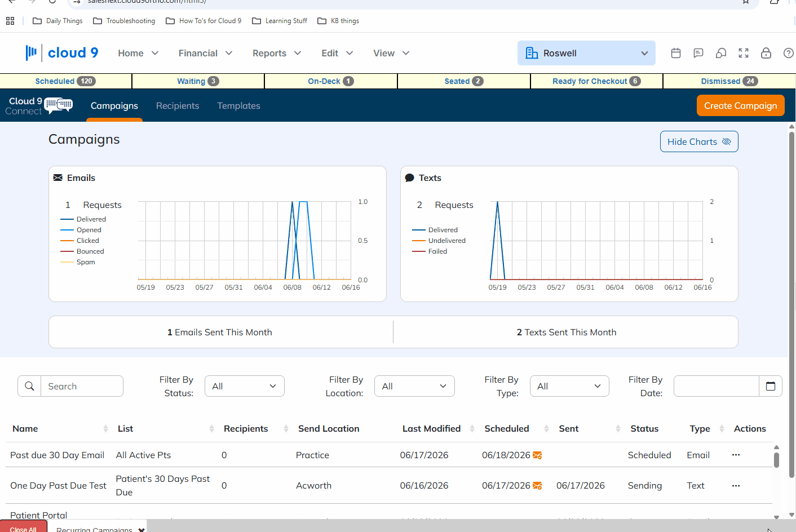
Task: Click the lock icon in header
Action: pyautogui.click(x=766, y=53)
